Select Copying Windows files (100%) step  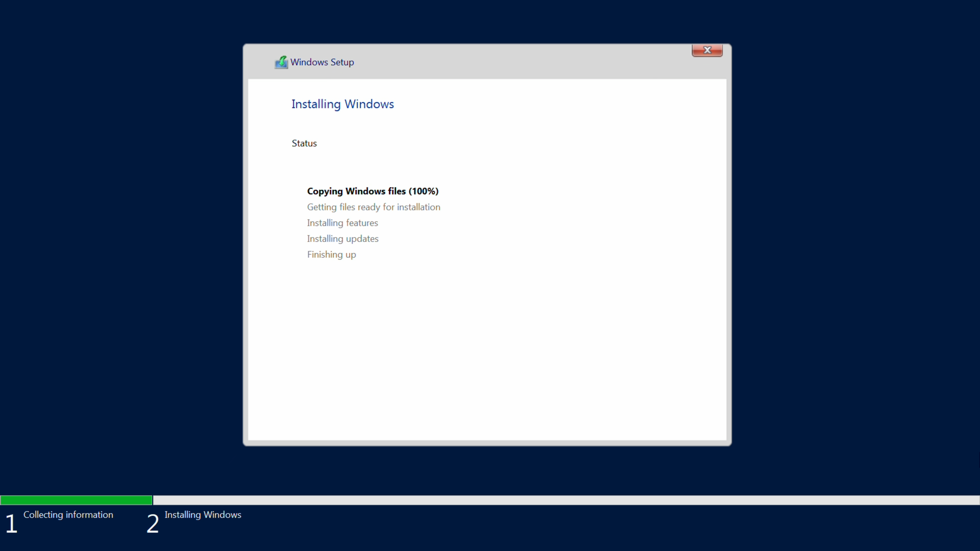pyautogui.click(x=372, y=191)
